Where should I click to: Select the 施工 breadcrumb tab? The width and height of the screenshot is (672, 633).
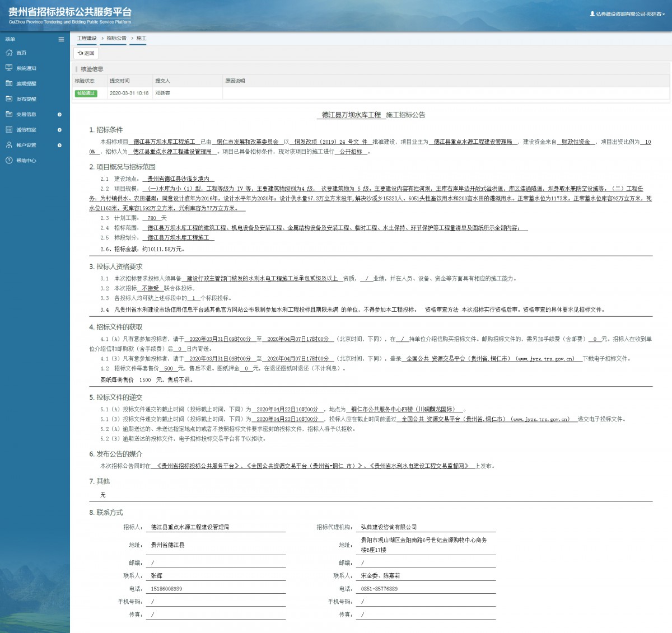pos(141,39)
